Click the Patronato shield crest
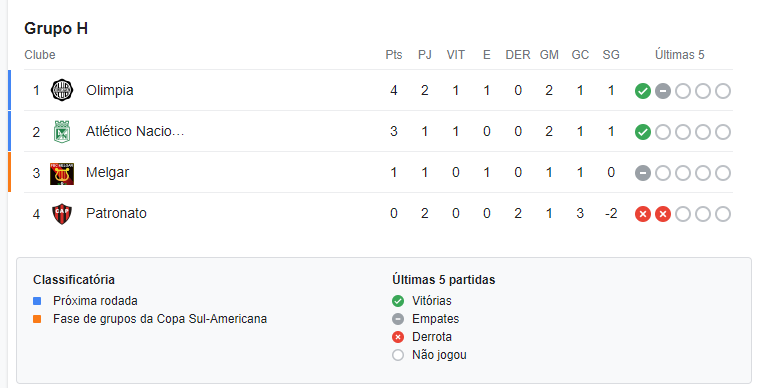The height and width of the screenshot is (388, 757). 62,214
